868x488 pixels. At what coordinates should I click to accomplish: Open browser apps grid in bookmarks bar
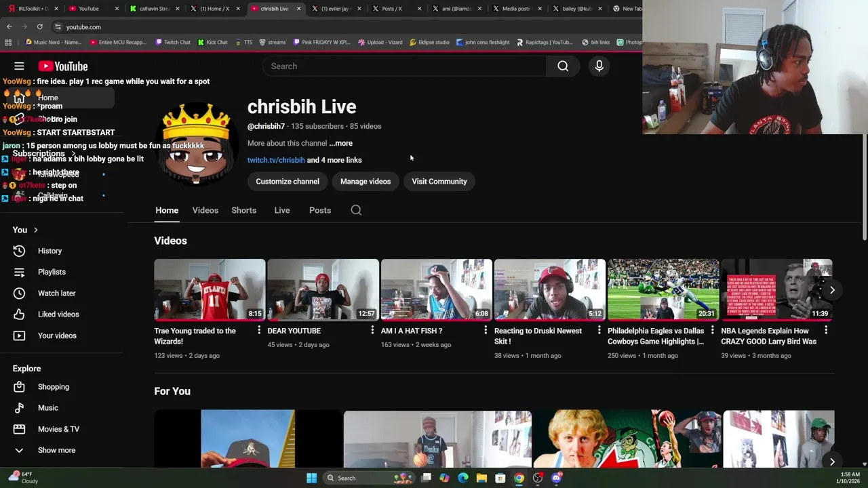pyautogui.click(x=7, y=42)
